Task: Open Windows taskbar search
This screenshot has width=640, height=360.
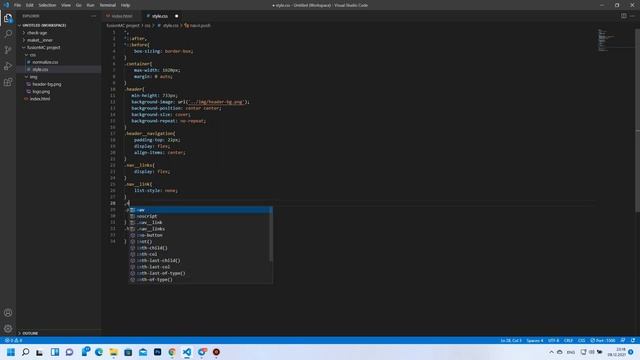Action: 25,352
